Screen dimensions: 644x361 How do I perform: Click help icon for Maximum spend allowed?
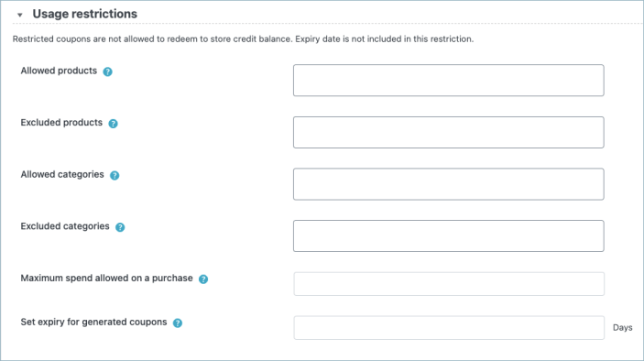(x=203, y=279)
